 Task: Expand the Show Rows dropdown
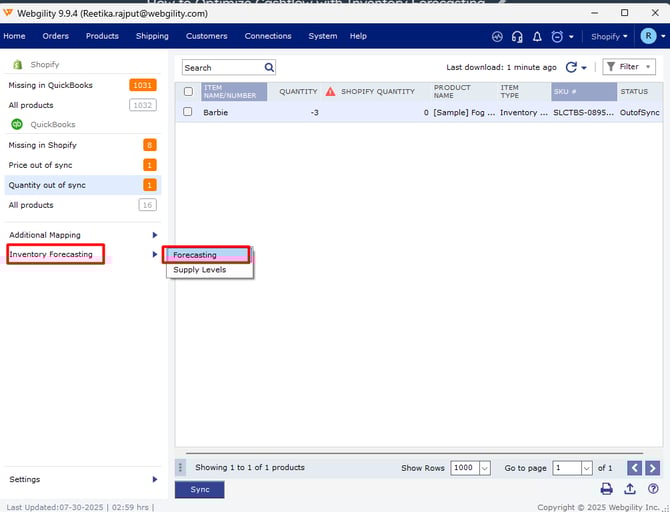[x=485, y=468]
